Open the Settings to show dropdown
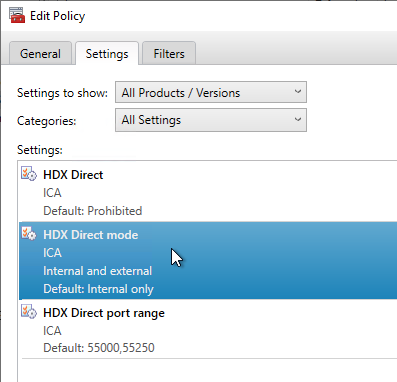 pyautogui.click(x=211, y=92)
